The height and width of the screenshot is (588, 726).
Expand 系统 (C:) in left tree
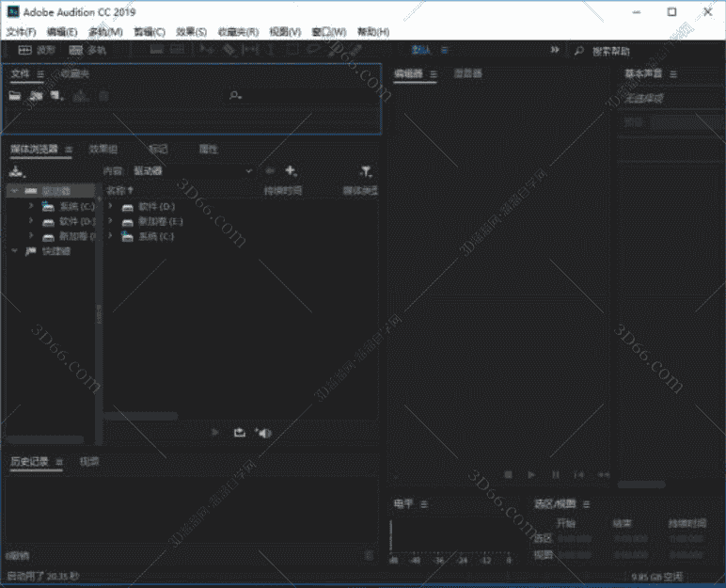(x=31, y=206)
